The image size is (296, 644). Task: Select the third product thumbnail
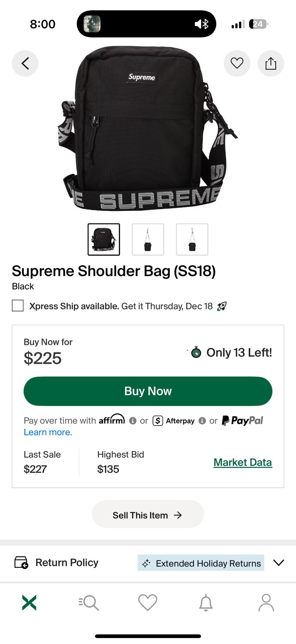pyautogui.click(x=192, y=239)
